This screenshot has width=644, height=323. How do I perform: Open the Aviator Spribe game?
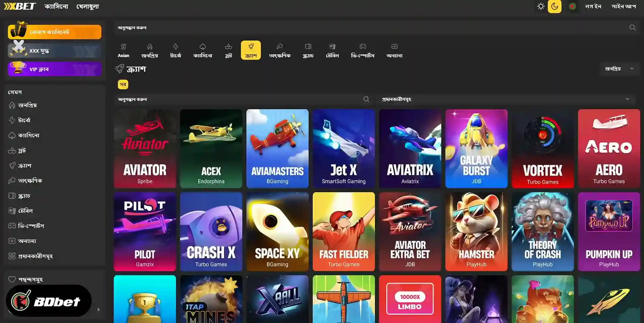[145, 148]
